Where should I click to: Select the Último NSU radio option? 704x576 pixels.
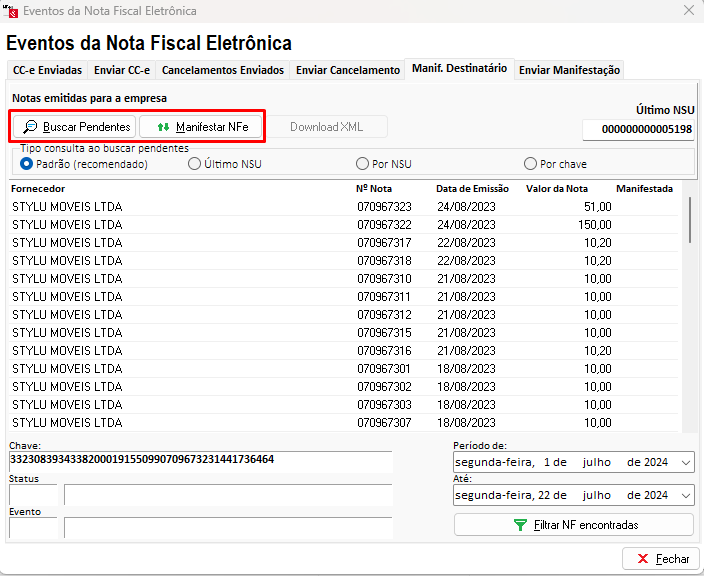194,164
